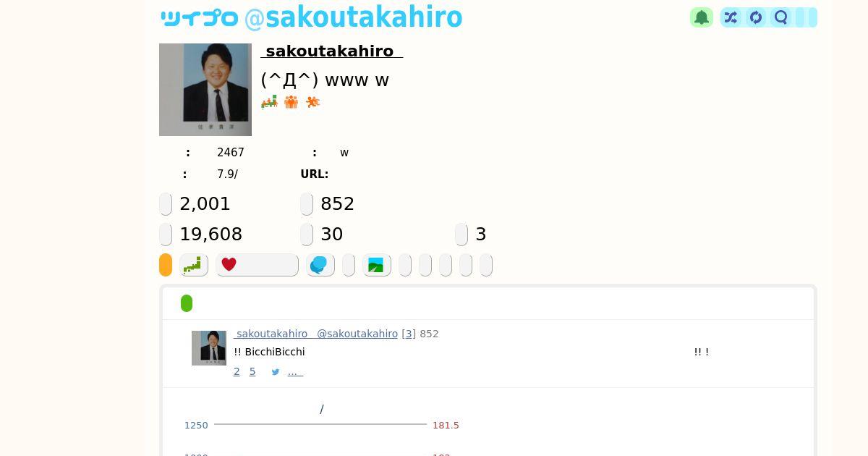Click the pill button beside 2,001

[166, 204]
